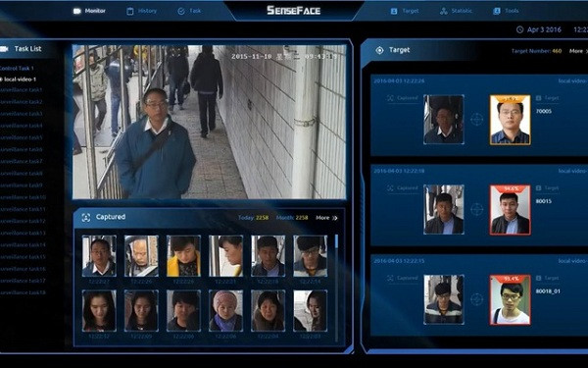This screenshot has width=588, height=368.
Task: Click the Captured panel face-scan icon
Action: point(86,217)
